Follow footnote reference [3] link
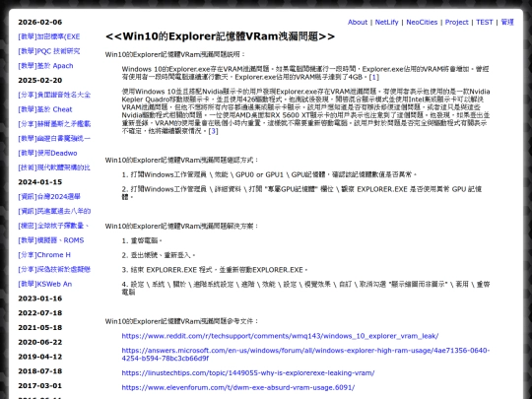The width and height of the screenshot is (532, 399). [x=213, y=131]
